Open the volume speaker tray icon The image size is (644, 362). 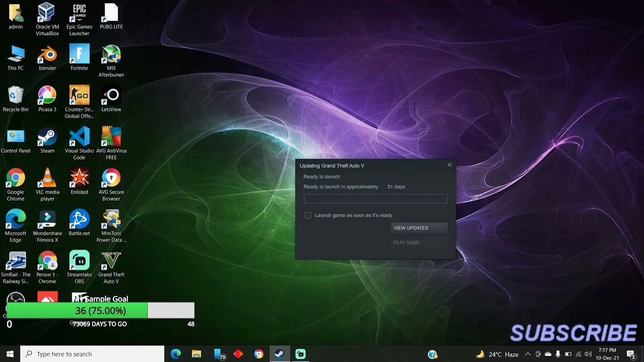point(588,354)
